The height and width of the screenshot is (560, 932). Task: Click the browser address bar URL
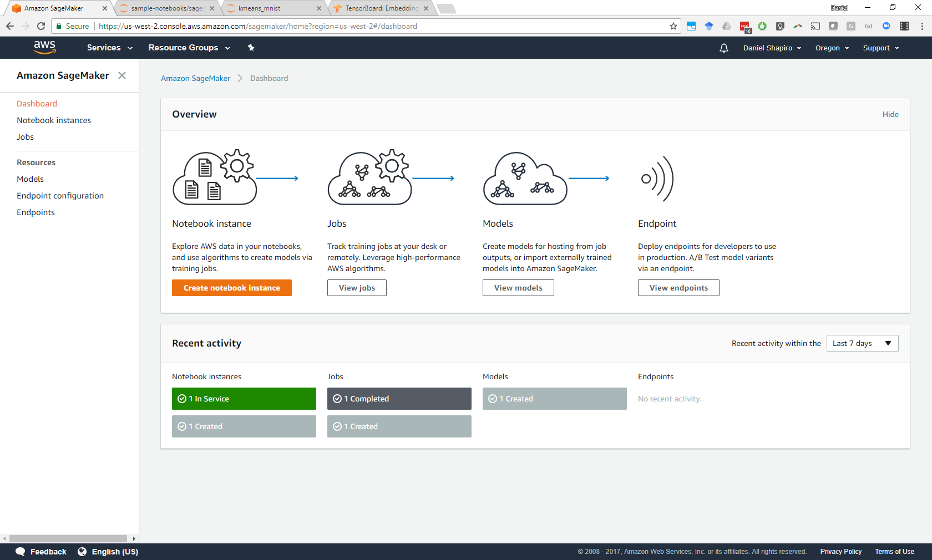click(x=258, y=26)
